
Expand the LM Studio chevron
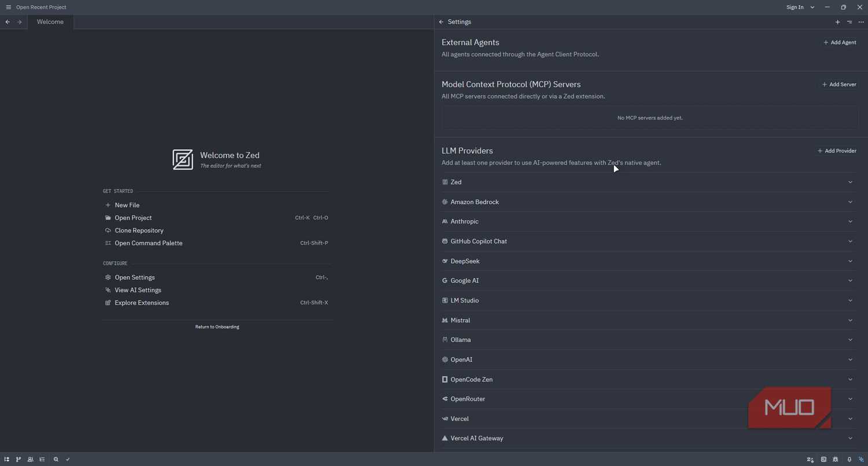coord(850,301)
